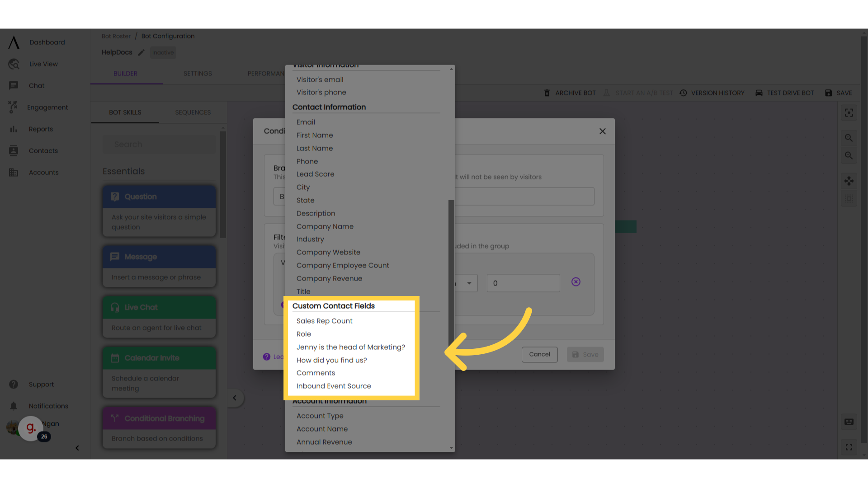Click the Dashboard icon in sidebar
Image resolution: width=868 pixels, height=488 pixels.
14,42
